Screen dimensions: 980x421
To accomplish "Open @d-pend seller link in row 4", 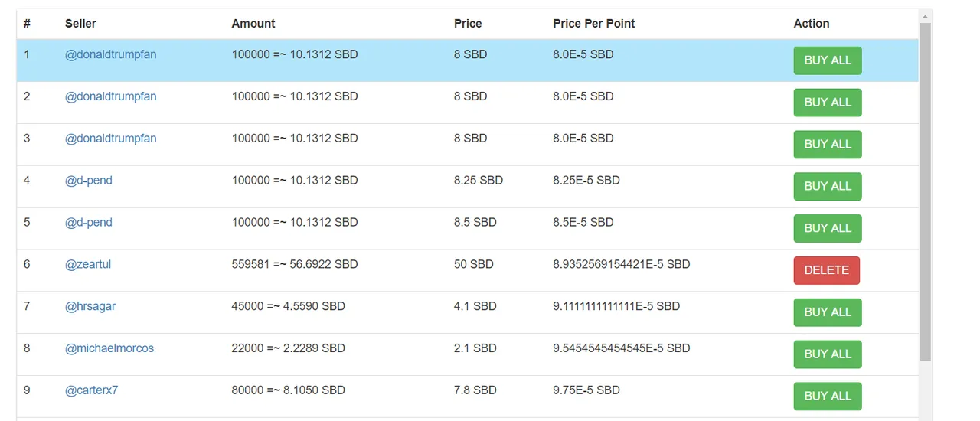I will pos(89,181).
